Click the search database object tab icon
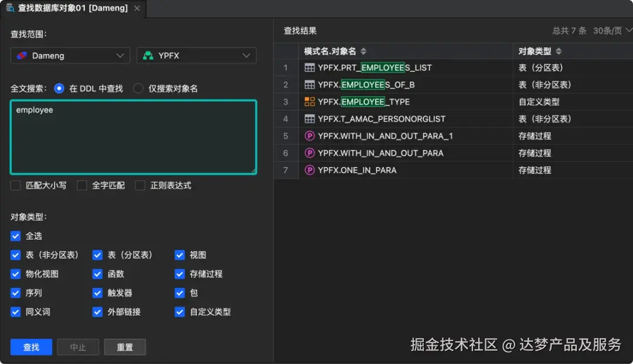 point(10,8)
